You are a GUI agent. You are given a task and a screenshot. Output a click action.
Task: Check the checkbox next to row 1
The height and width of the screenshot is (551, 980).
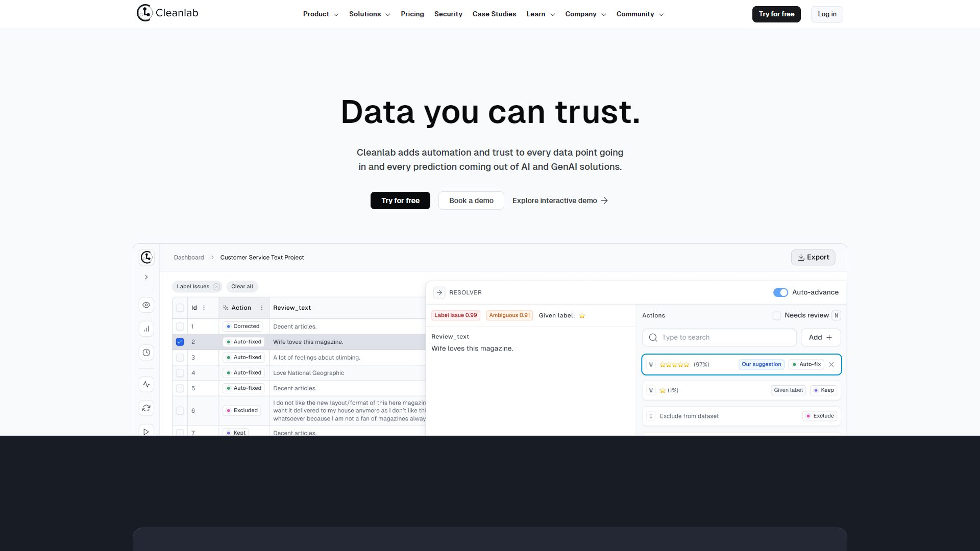(180, 327)
